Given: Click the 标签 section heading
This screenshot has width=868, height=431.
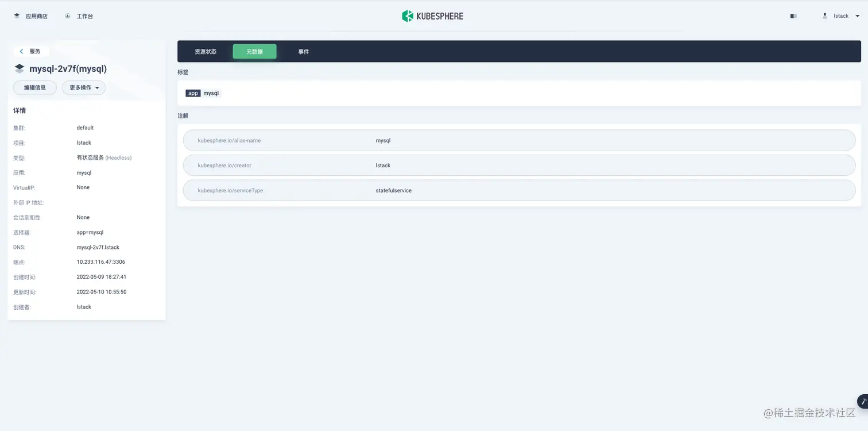Looking at the screenshot, I should tap(183, 72).
